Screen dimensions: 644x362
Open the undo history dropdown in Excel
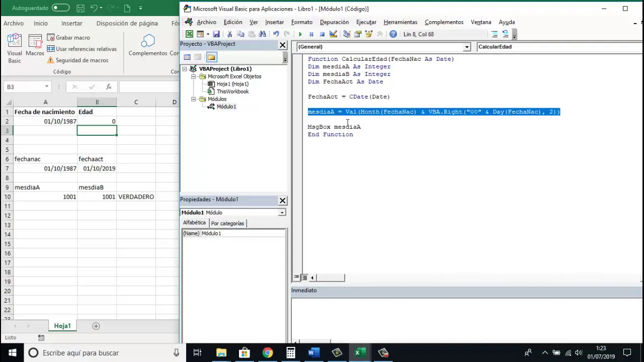pos(101,8)
